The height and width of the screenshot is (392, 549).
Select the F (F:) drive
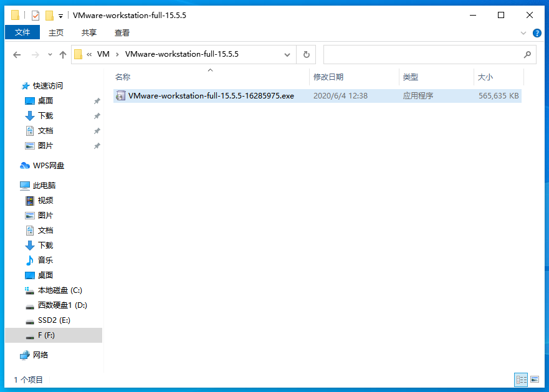click(54, 335)
